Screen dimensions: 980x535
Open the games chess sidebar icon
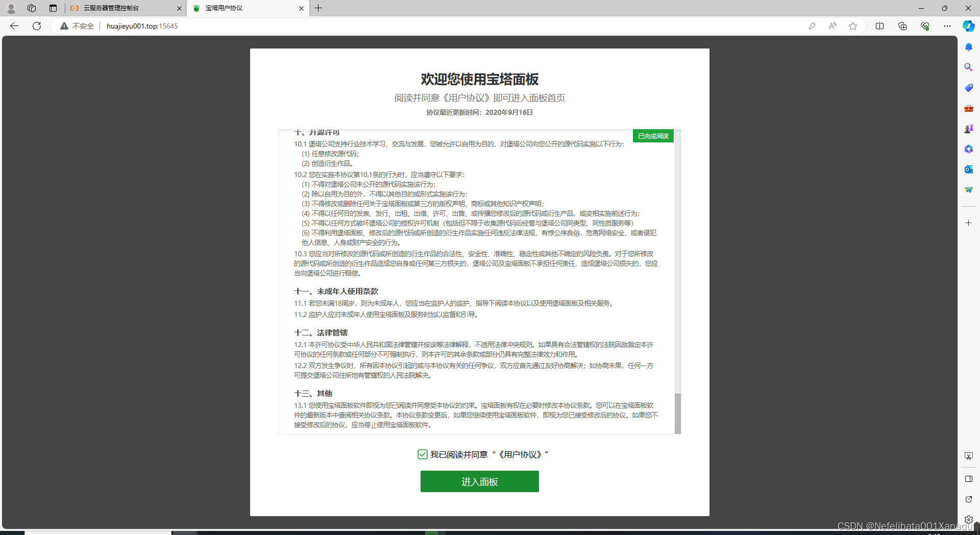point(968,129)
